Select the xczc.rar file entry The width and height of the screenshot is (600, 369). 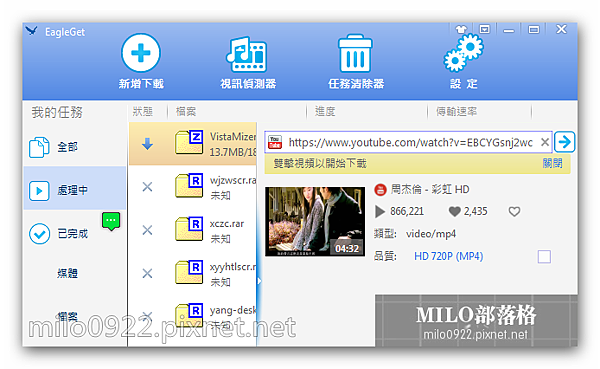193,230
